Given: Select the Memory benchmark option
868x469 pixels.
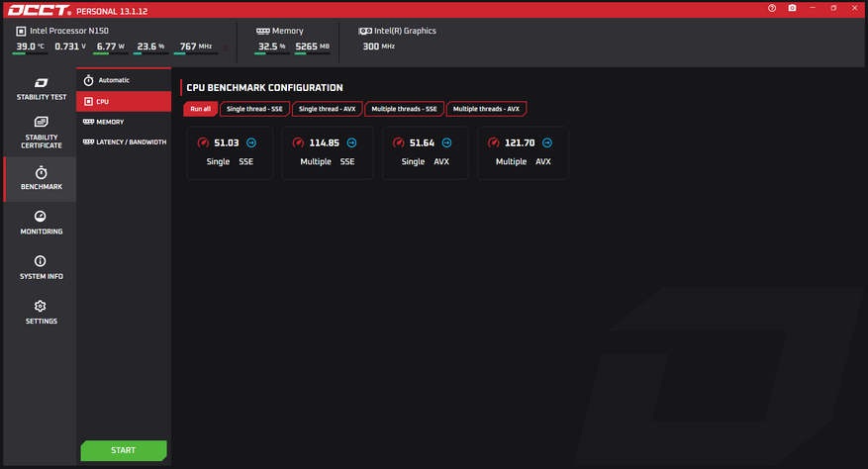Looking at the screenshot, I should [x=124, y=122].
